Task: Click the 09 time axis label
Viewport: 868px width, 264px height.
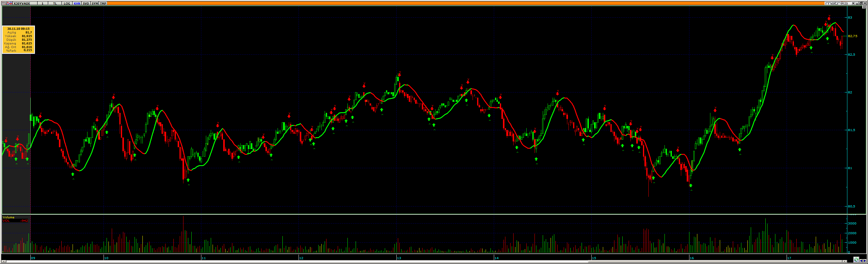Action: (33, 258)
